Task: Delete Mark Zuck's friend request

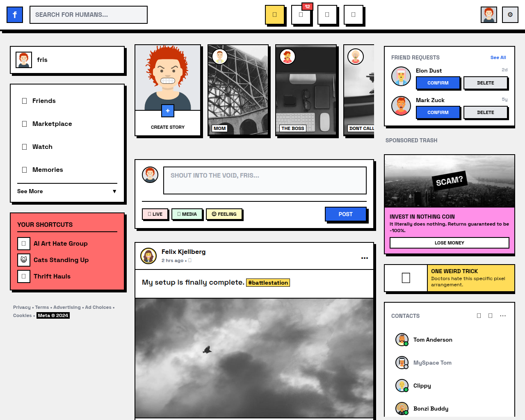Action: [x=485, y=112]
